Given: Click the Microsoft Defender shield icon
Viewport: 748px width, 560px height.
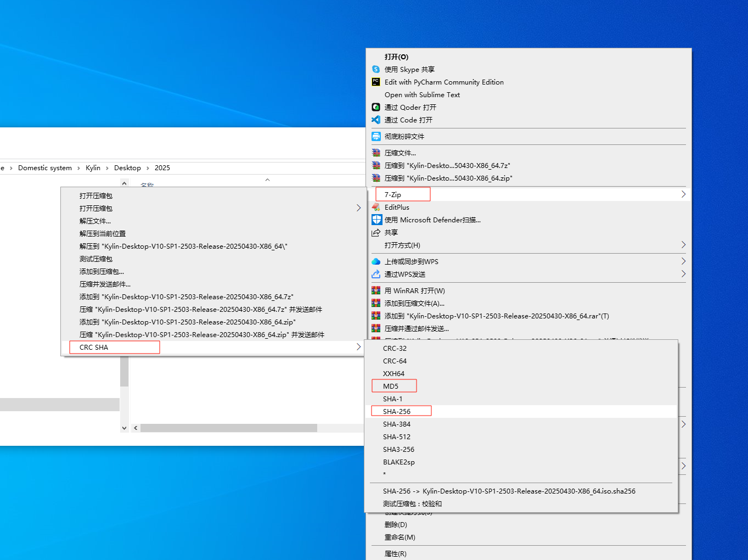Looking at the screenshot, I should tap(376, 220).
